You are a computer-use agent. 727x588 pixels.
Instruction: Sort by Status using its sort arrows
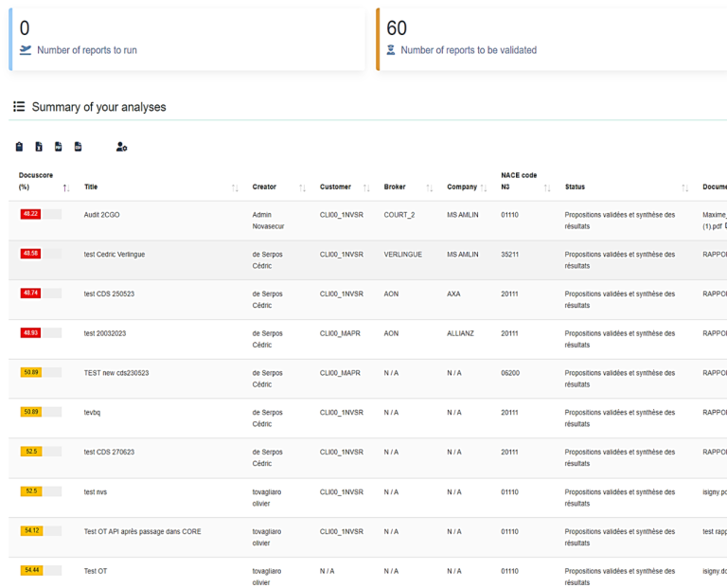click(684, 187)
